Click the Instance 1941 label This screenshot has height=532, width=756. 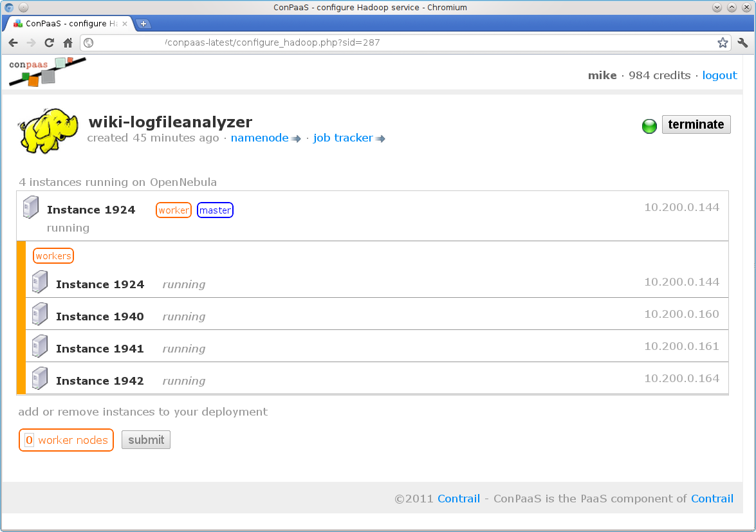[100, 349]
